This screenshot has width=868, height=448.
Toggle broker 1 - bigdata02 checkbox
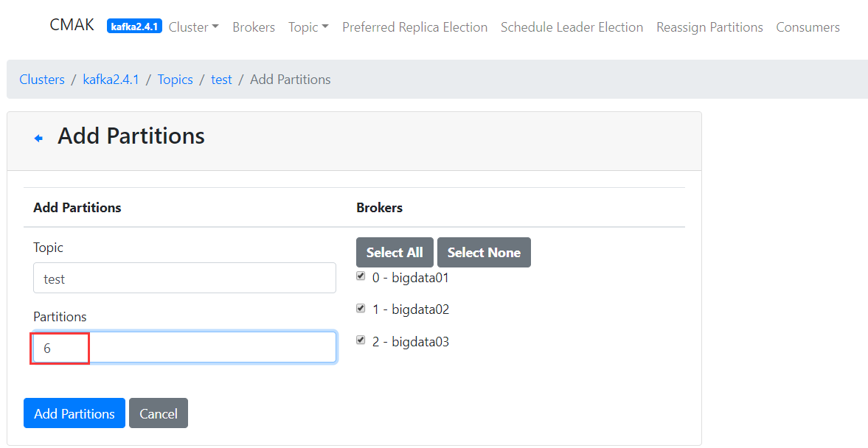pos(361,308)
